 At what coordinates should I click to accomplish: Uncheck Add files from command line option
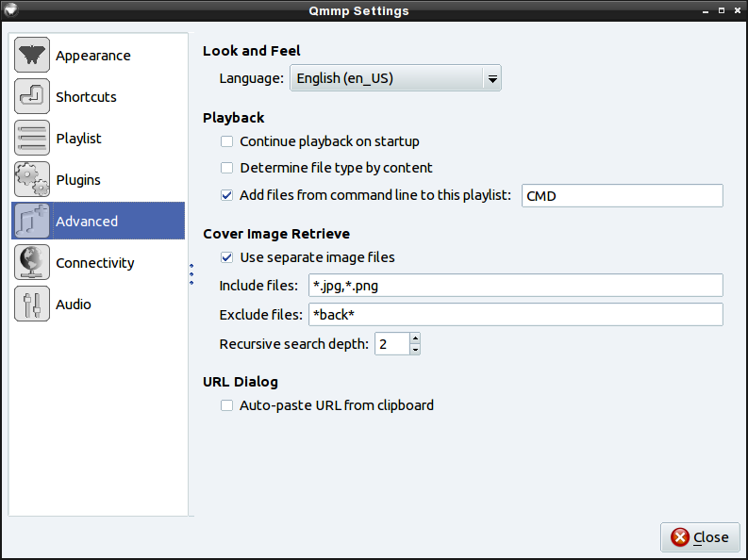point(226,195)
